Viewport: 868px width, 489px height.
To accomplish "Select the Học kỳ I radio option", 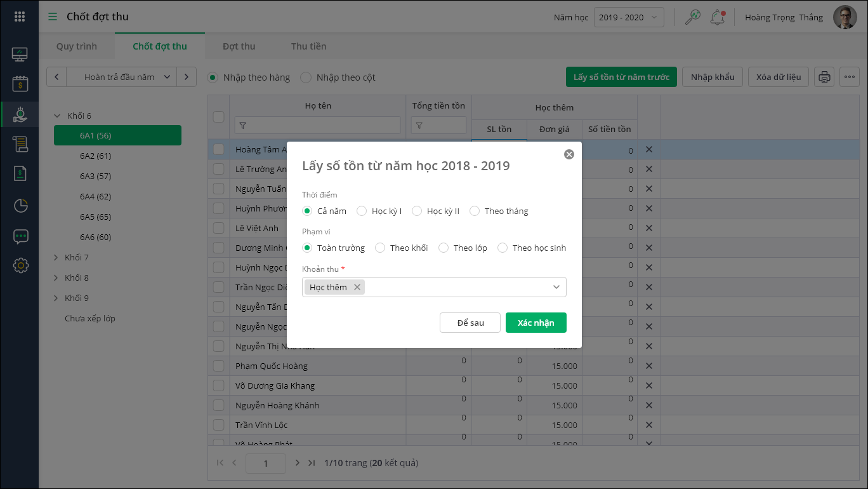I will click(x=362, y=211).
